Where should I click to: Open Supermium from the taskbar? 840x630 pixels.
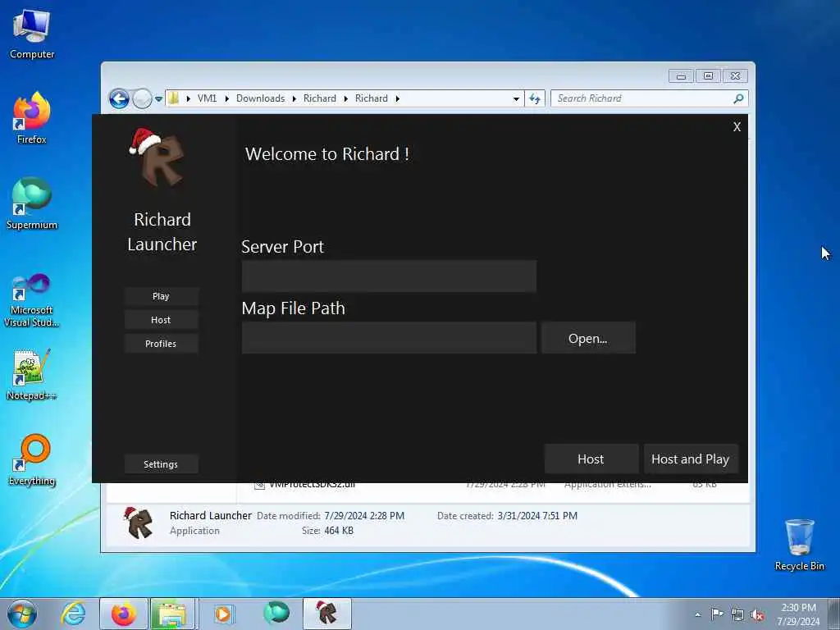coord(276,614)
